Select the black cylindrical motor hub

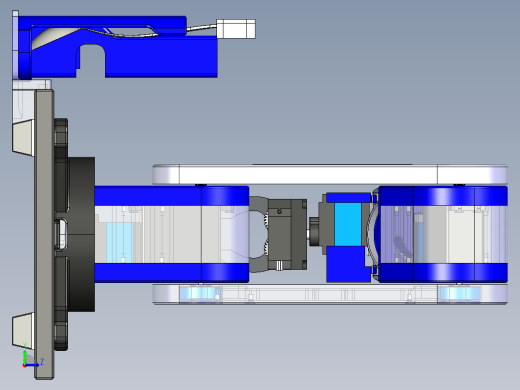click(81, 234)
